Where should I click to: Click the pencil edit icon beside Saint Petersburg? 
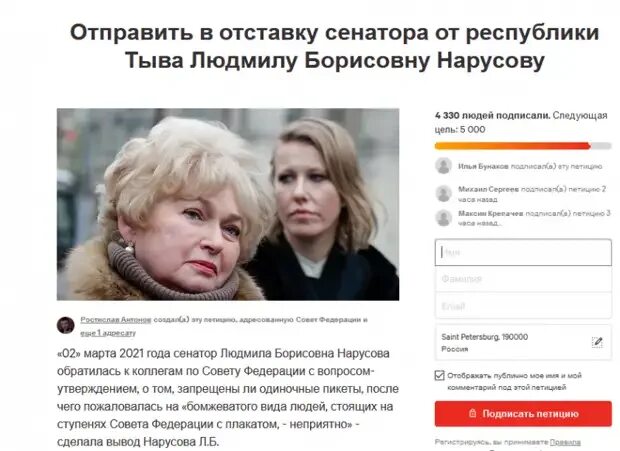pos(597,342)
